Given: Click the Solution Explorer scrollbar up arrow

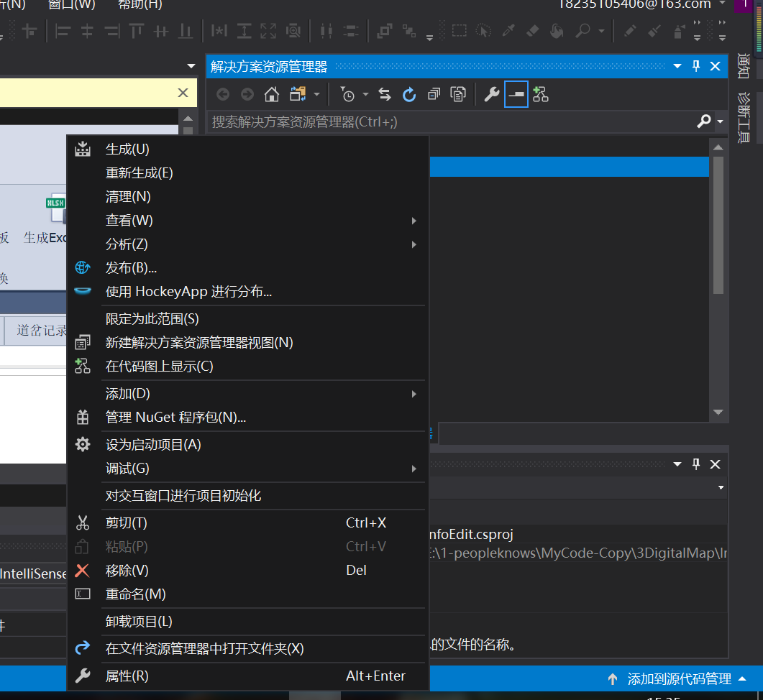Looking at the screenshot, I should tap(718, 147).
